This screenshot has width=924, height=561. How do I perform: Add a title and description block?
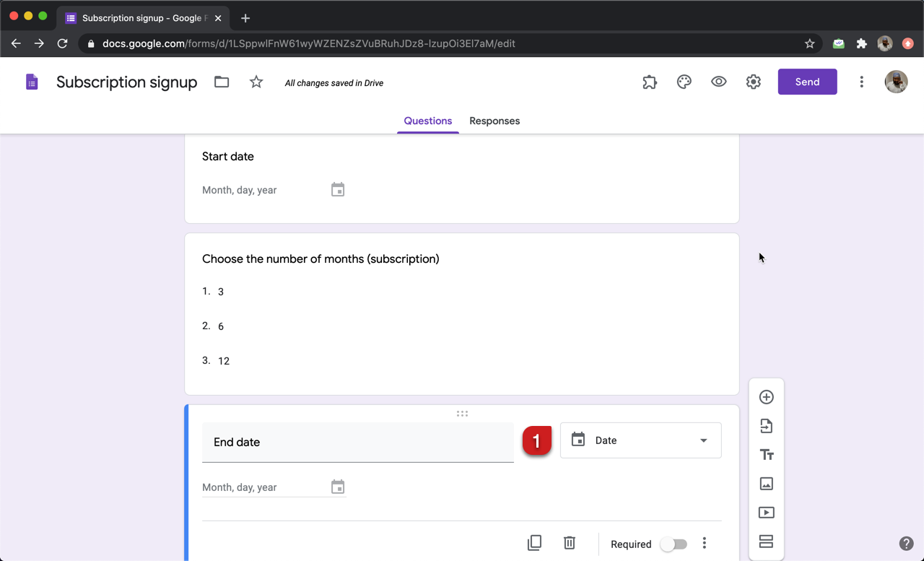pos(766,454)
